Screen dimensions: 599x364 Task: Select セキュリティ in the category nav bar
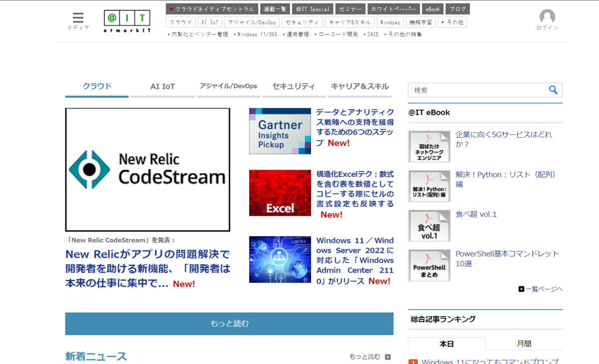(302, 22)
